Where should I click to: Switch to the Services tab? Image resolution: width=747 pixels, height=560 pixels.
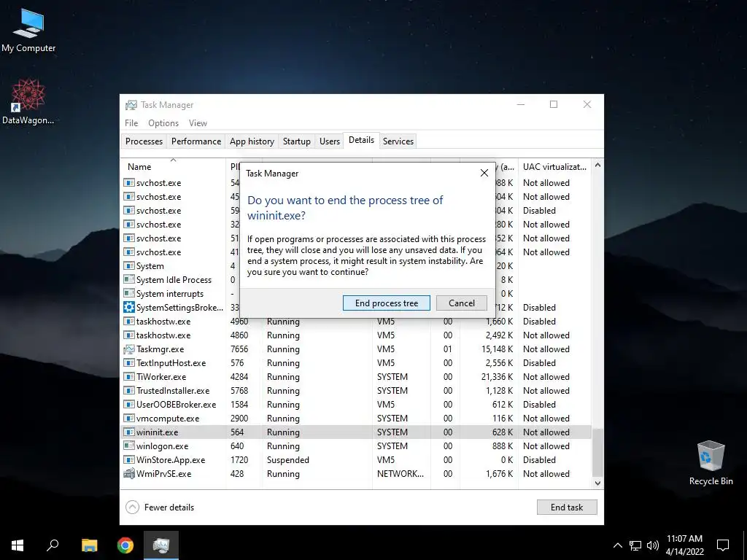point(398,141)
